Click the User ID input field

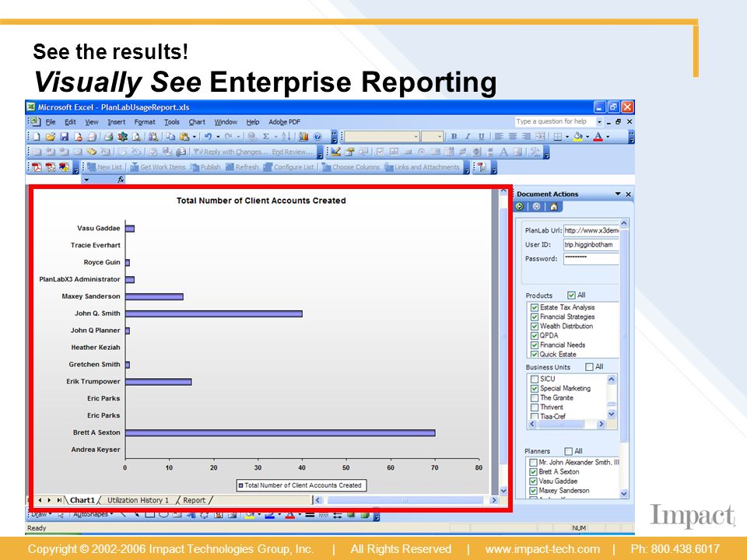(591, 245)
